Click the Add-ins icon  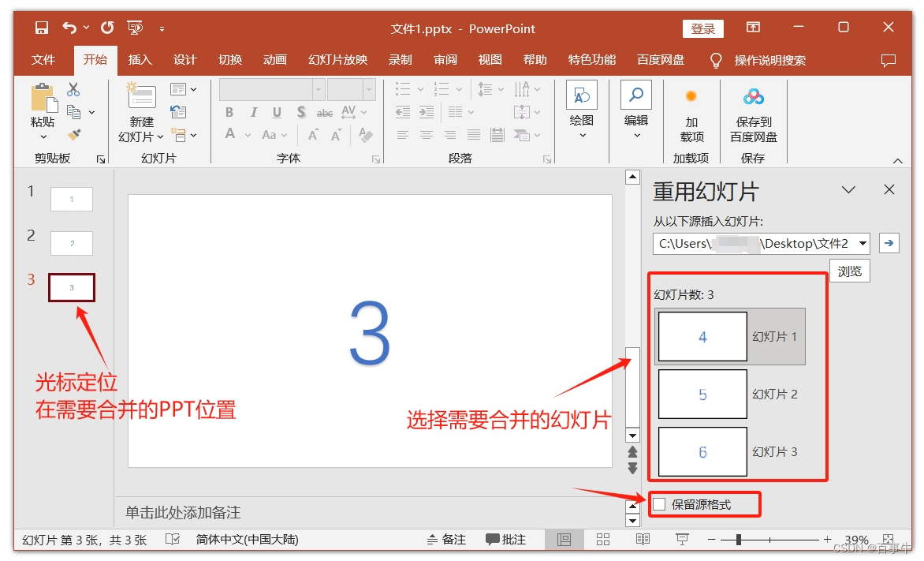(x=691, y=96)
